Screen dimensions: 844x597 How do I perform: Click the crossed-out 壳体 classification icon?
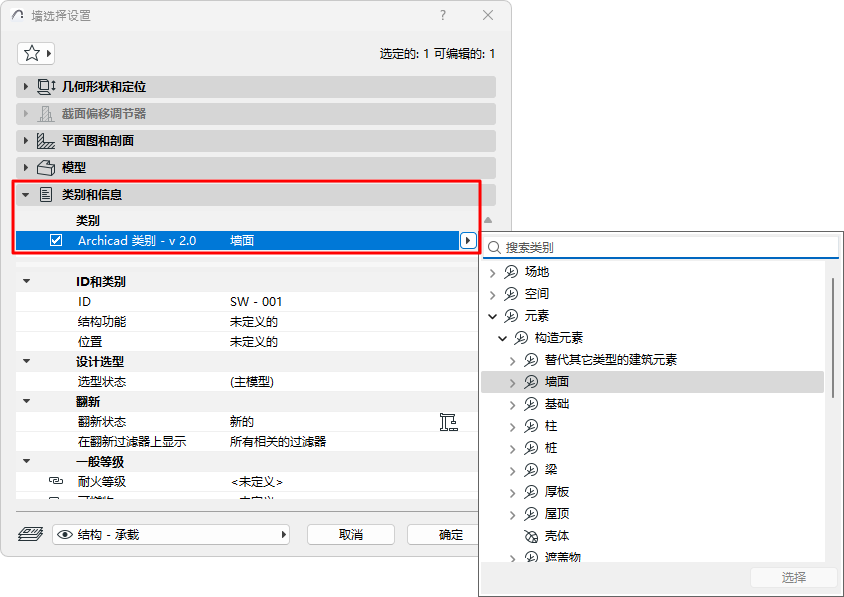click(531, 536)
